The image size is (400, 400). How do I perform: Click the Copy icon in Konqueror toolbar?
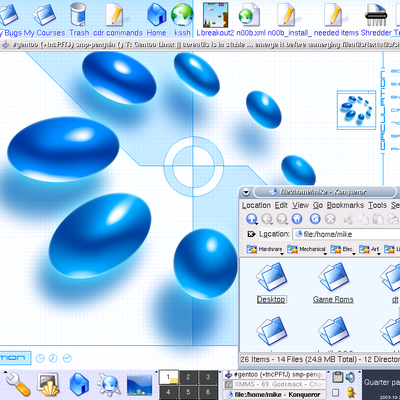363,219
